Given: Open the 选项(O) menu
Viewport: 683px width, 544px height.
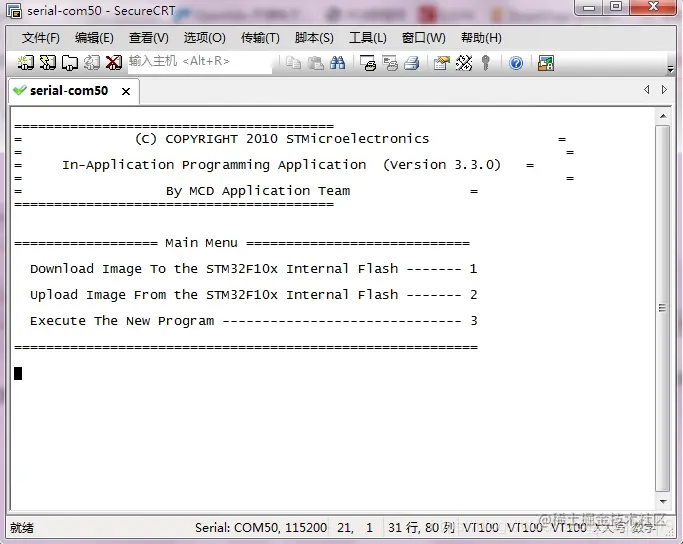Looking at the screenshot, I should [204, 38].
